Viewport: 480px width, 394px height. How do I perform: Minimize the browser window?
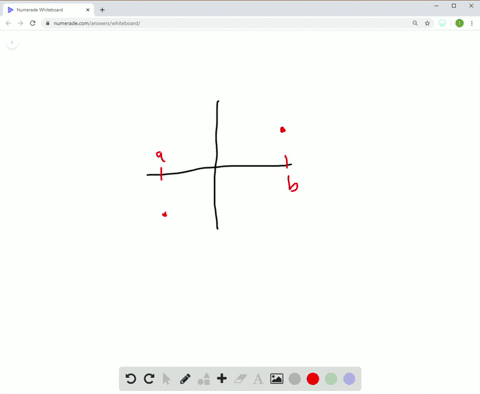click(437, 6)
